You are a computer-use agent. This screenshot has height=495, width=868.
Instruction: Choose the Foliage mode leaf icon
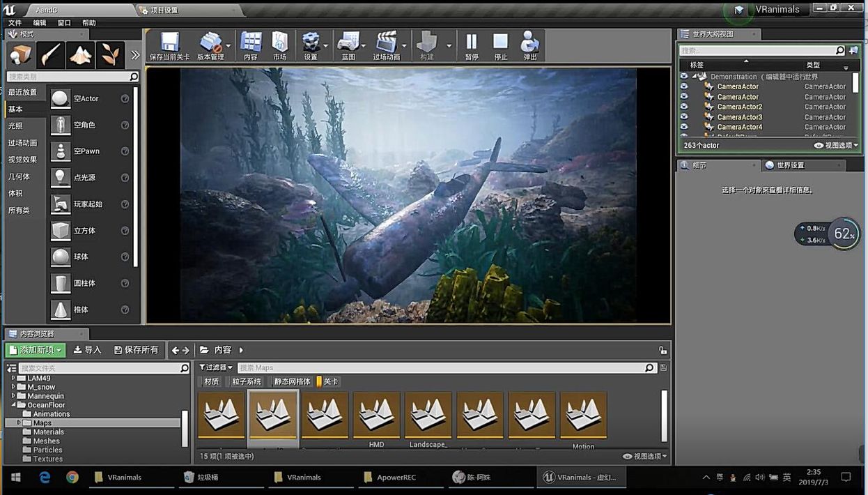(110, 55)
